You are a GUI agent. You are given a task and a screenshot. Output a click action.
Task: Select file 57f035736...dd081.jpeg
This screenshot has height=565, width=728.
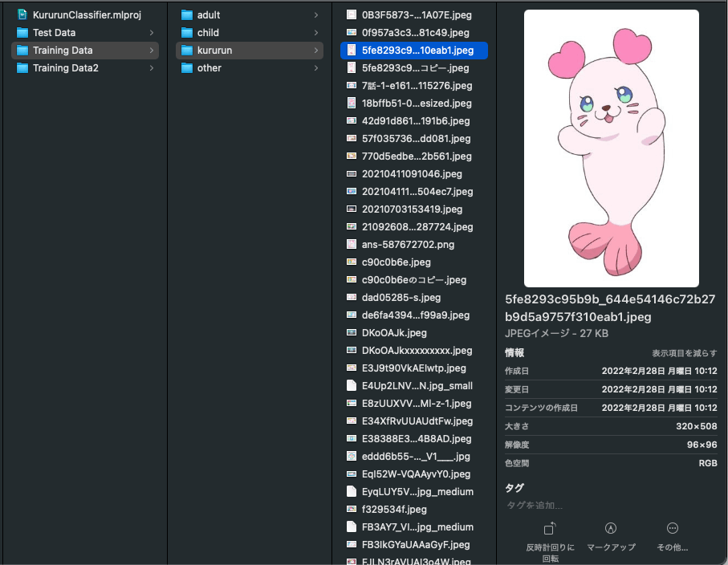coord(414,138)
